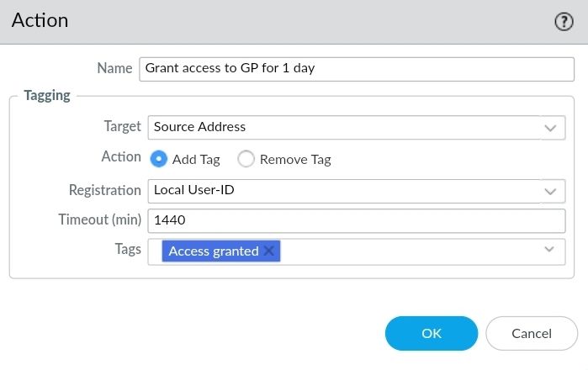Click the Add Tag label text

point(195,159)
